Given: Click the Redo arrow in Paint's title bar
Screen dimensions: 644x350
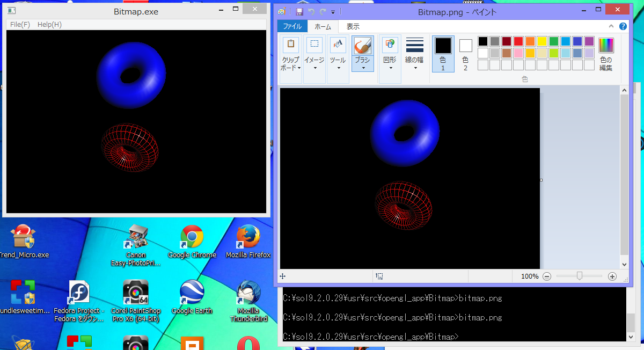Looking at the screenshot, I should point(323,12).
